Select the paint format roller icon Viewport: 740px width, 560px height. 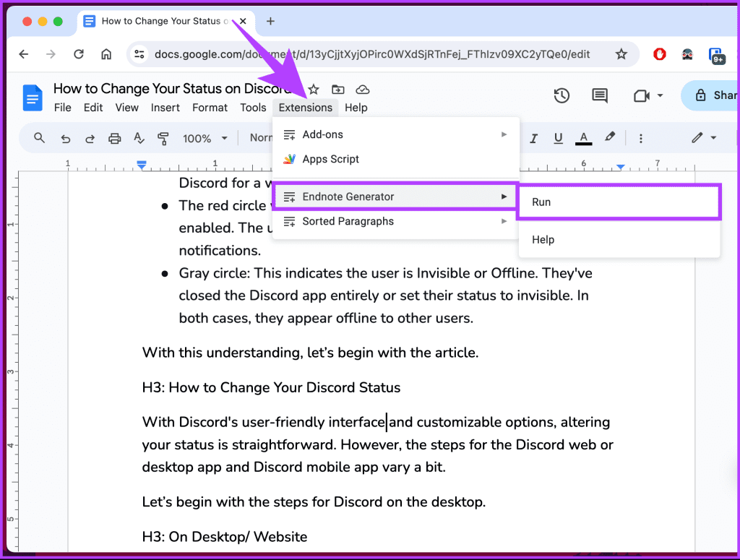click(x=163, y=138)
